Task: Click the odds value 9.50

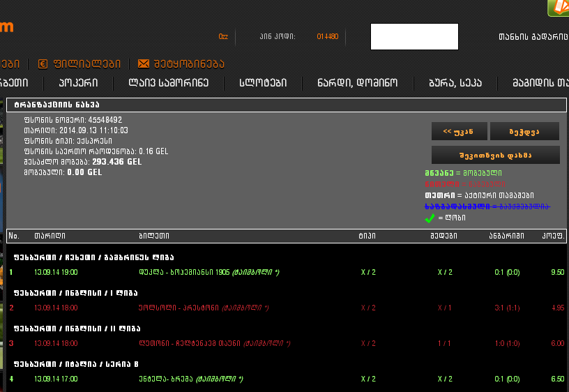Action: (x=558, y=272)
